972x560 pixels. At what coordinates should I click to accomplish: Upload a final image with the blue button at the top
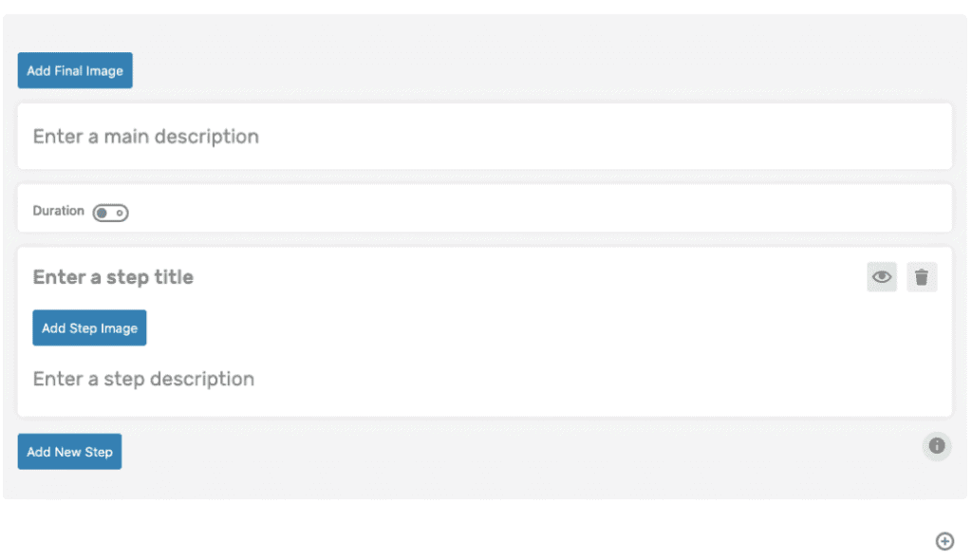pyautogui.click(x=75, y=70)
